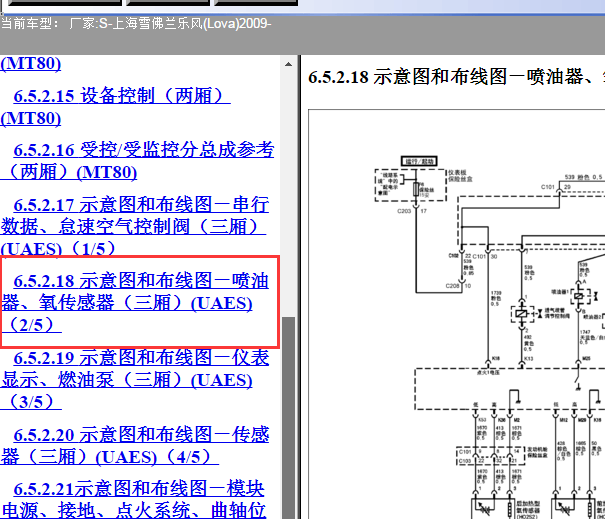
Task: Open link 6.5.2.21 模块电源、接地、点火系统
Action: tap(133, 499)
